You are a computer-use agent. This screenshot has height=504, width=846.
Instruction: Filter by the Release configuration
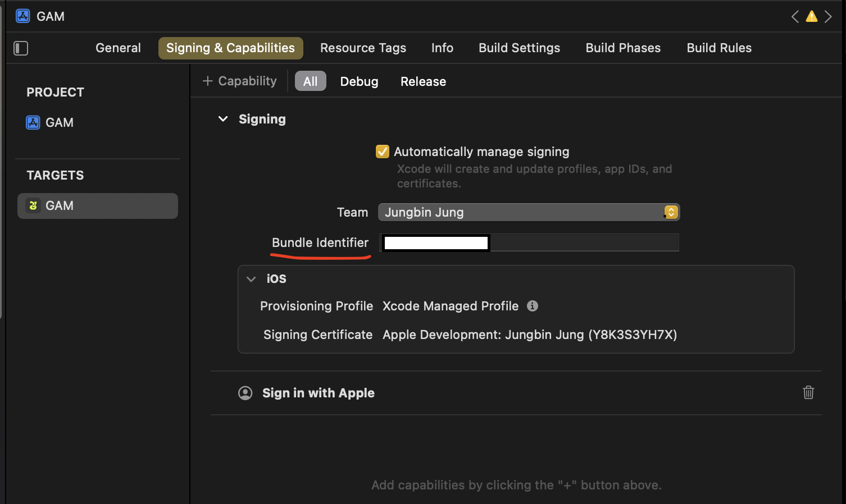[x=423, y=81]
